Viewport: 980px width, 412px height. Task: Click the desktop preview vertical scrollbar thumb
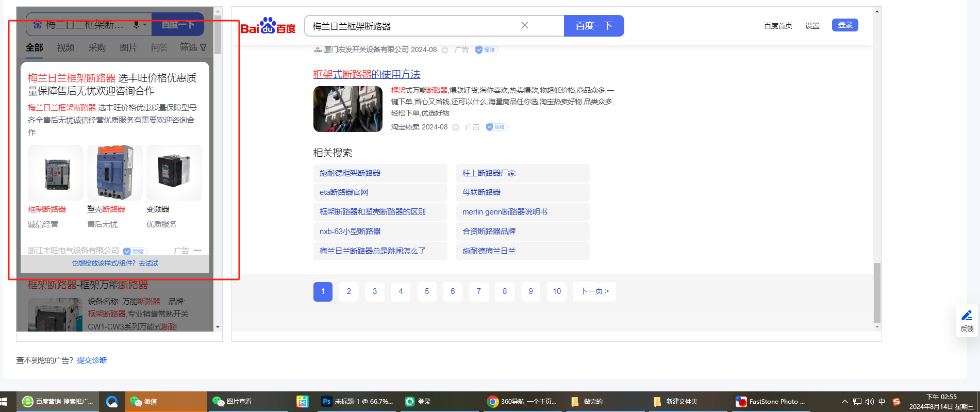tap(876, 291)
